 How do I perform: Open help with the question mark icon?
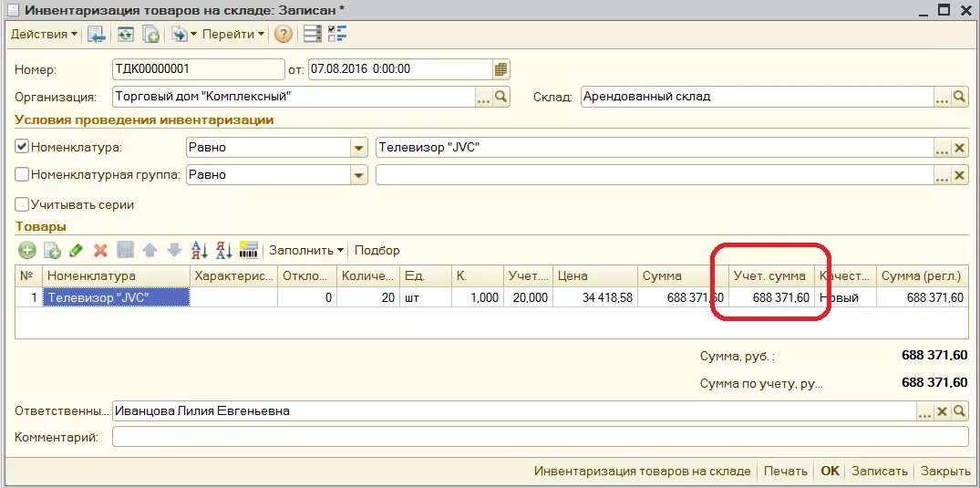(284, 35)
